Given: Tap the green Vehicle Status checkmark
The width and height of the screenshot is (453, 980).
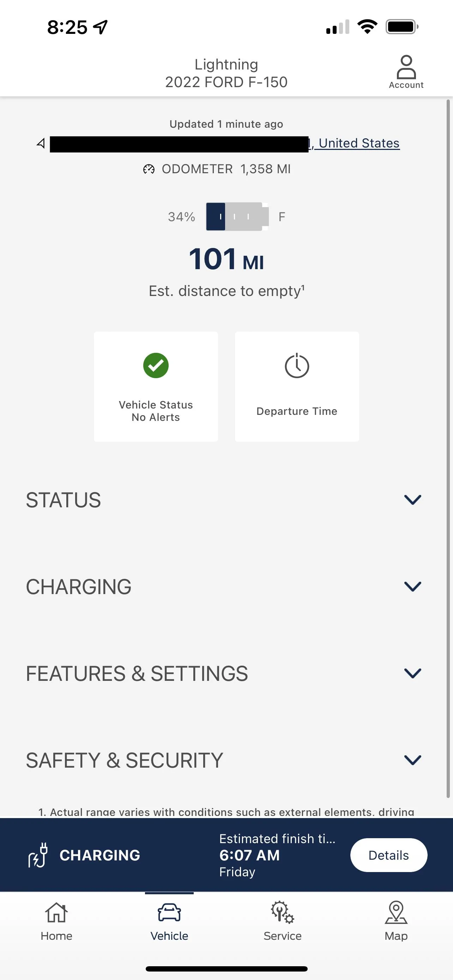Looking at the screenshot, I should pos(156,365).
